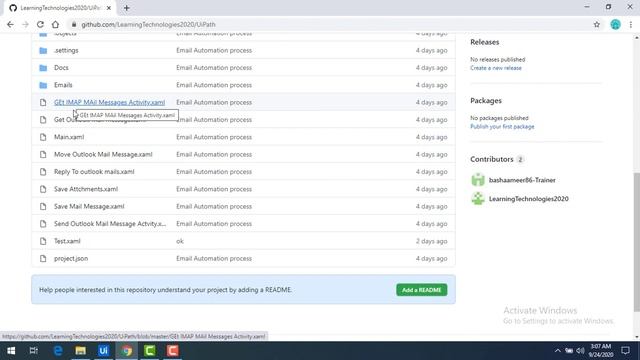Open File Explorer from taskbar
Viewport: 640px width, 360px height.
coord(80,351)
